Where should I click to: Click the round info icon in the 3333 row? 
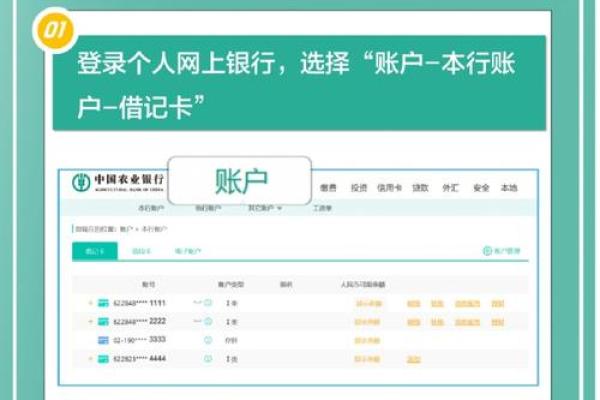pos(208,340)
